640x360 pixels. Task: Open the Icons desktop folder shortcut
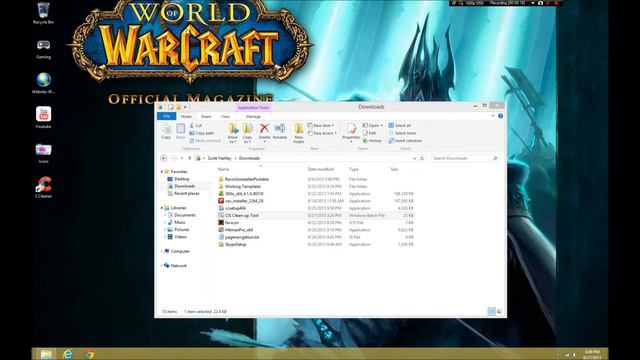coord(43,153)
